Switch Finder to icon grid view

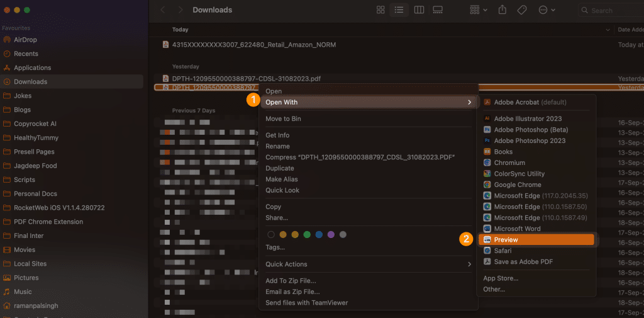pos(380,10)
